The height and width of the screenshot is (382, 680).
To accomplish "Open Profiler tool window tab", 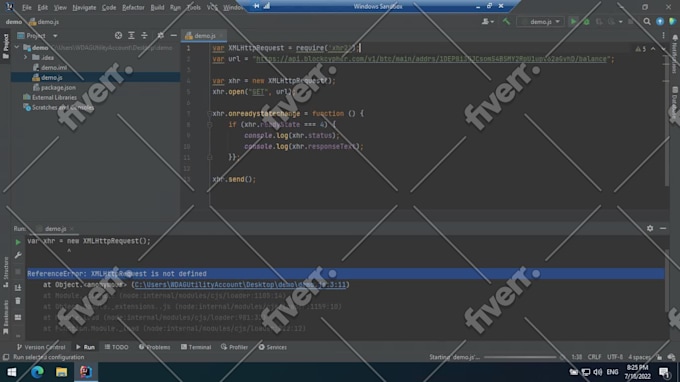I will pyautogui.click(x=234, y=347).
